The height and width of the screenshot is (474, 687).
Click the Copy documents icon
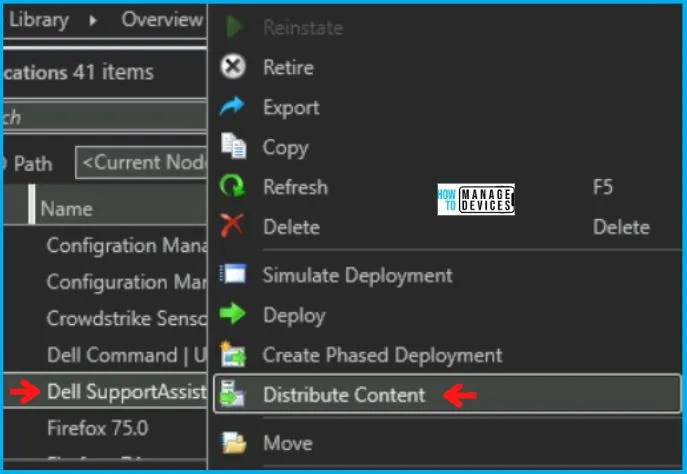234,146
